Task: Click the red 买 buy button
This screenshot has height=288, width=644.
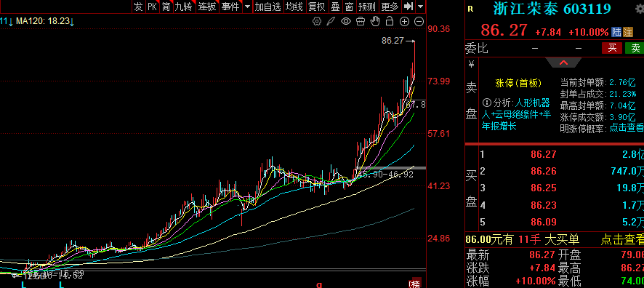Action: point(612,48)
